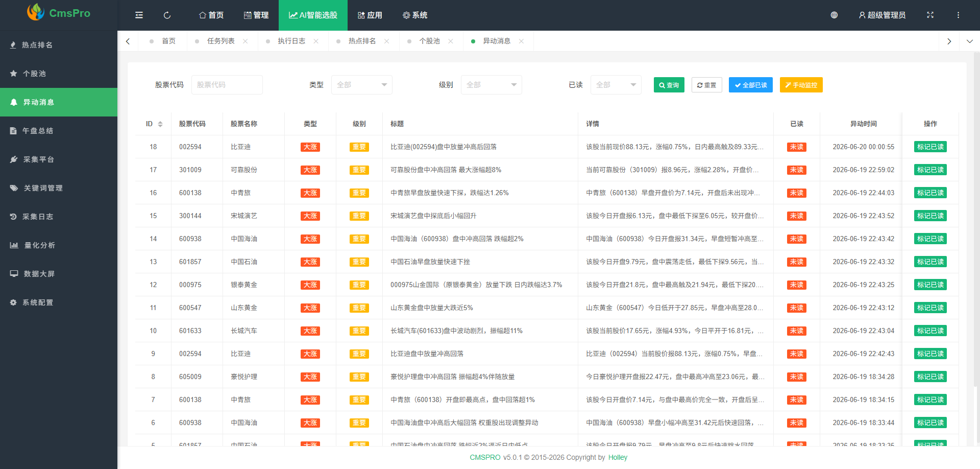Open 应用 in top navigation

[370, 15]
